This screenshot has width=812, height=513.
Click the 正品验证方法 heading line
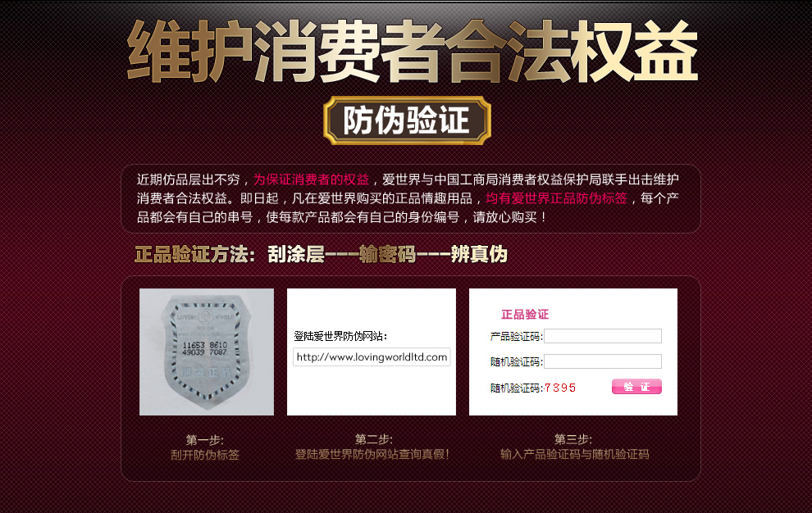(x=321, y=254)
